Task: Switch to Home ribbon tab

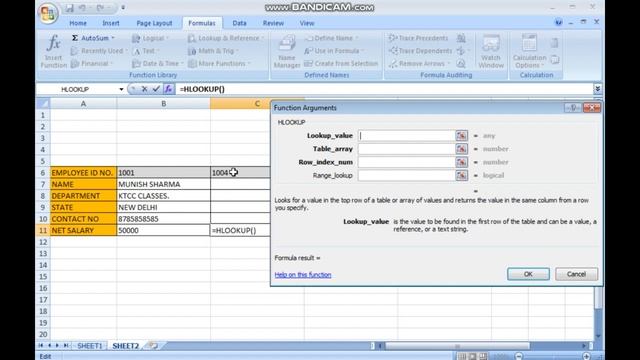Action: tap(78, 23)
